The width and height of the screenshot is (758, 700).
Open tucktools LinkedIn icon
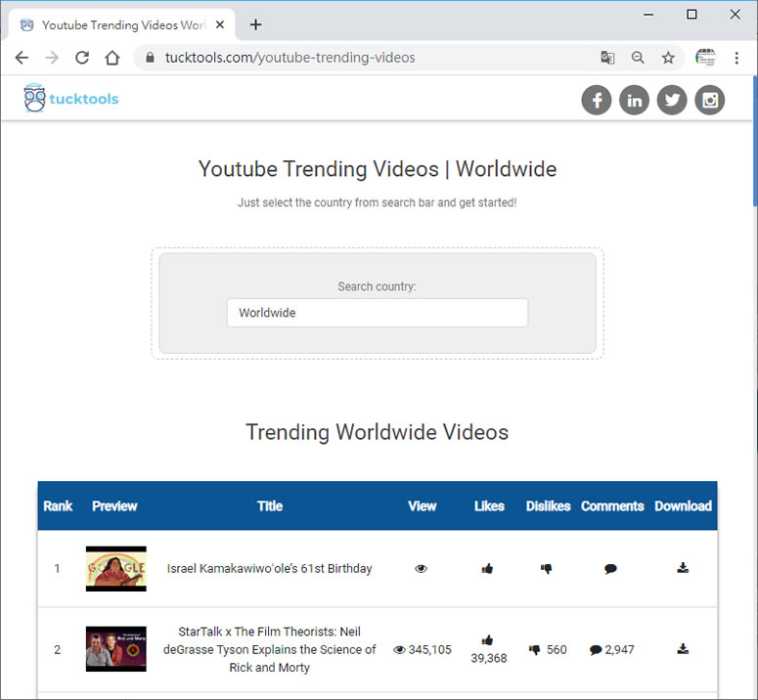pos(634,100)
